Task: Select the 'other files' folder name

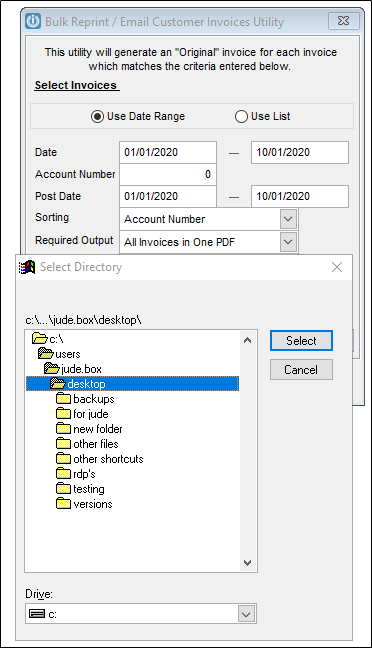Action: pyautogui.click(x=96, y=443)
